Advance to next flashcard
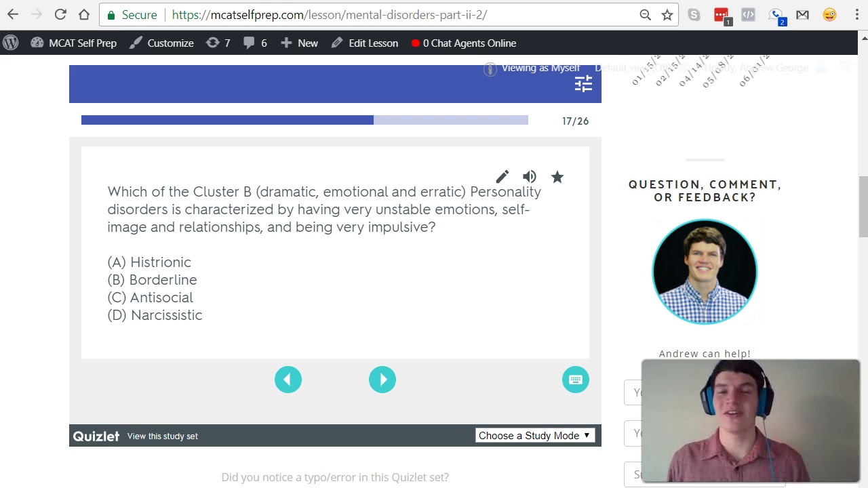 [x=382, y=380]
